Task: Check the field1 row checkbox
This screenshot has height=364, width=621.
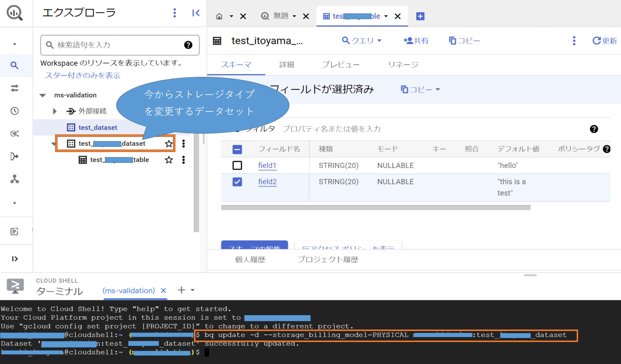Action: (237, 165)
